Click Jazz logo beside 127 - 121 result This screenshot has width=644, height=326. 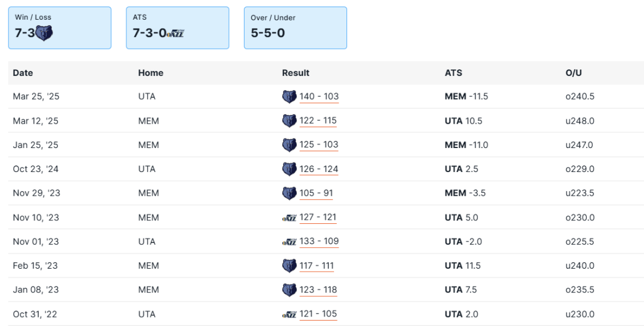pos(289,217)
